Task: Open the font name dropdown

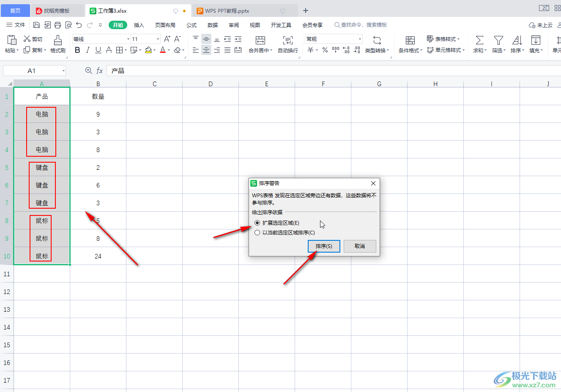Action: tap(129, 39)
